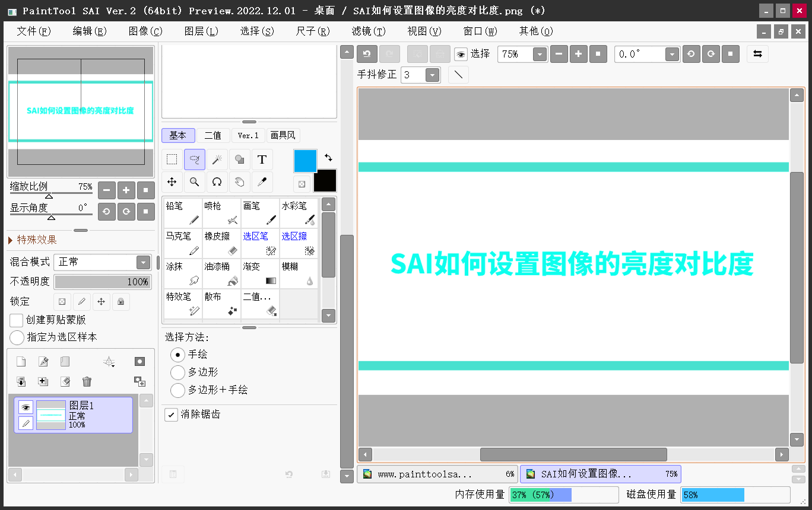Delete the current layer with trash icon
The width and height of the screenshot is (812, 510).
click(x=87, y=381)
